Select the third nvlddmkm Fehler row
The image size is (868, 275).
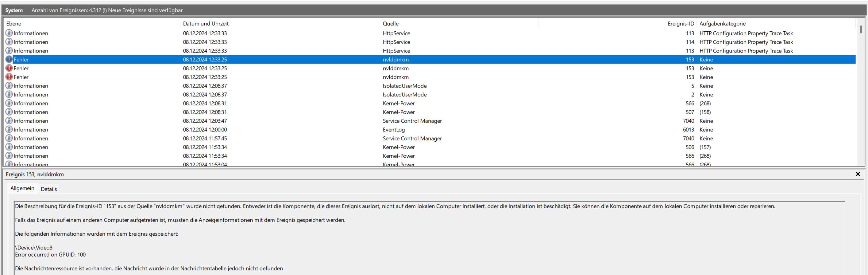pos(395,77)
